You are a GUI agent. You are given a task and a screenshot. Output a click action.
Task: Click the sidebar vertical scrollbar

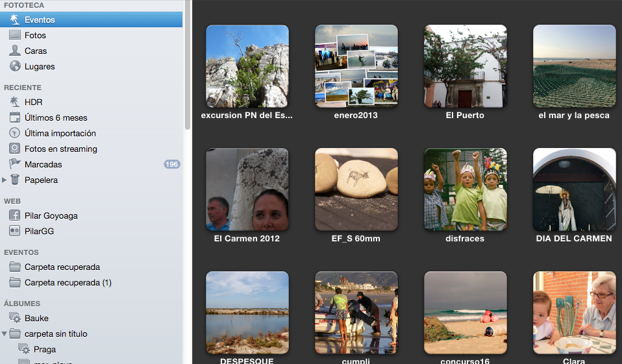[188, 65]
